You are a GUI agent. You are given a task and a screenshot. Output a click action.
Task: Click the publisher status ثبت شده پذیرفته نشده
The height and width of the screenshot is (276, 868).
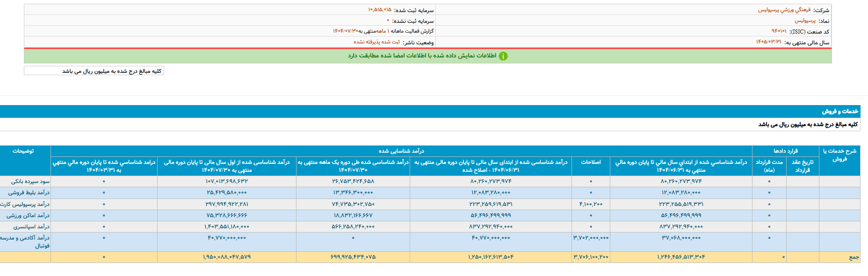(376, 42)
